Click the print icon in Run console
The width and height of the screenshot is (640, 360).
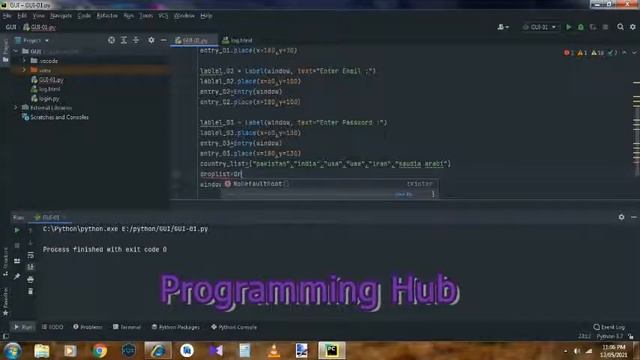point(30,280)
